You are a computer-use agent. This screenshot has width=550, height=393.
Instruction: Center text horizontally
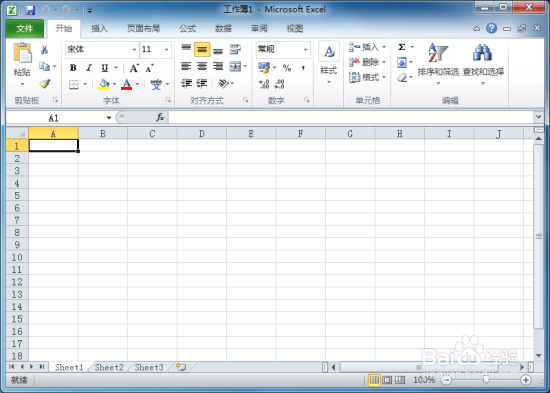pyautogui.click(x=202, y=66)
